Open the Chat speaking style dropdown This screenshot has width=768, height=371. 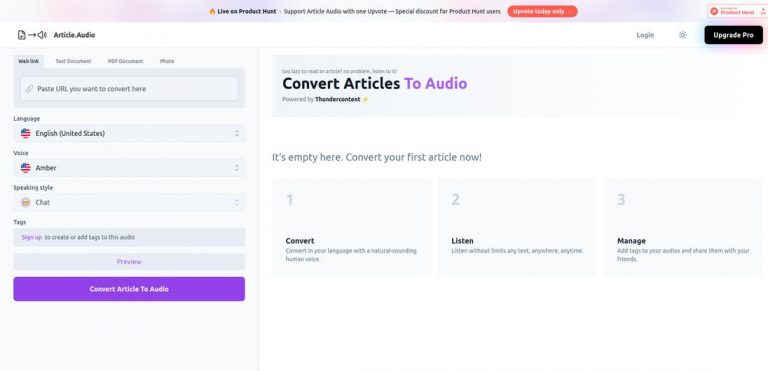click(129, 202)
